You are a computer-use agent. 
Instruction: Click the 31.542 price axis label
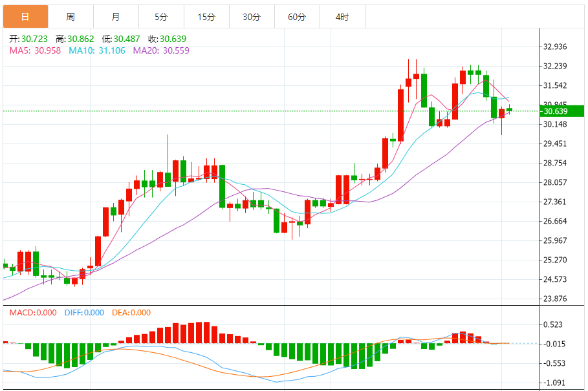pos(555,86)
